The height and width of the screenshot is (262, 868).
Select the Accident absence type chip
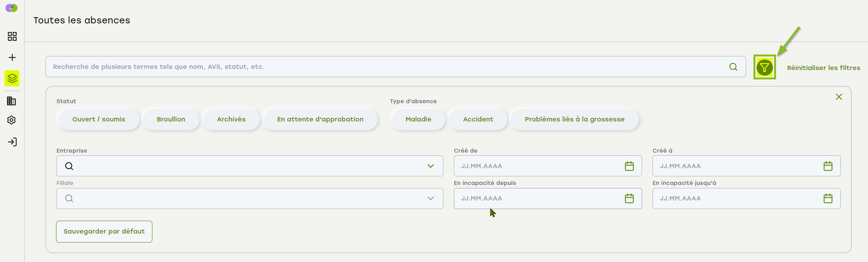[x=478, y=120]
